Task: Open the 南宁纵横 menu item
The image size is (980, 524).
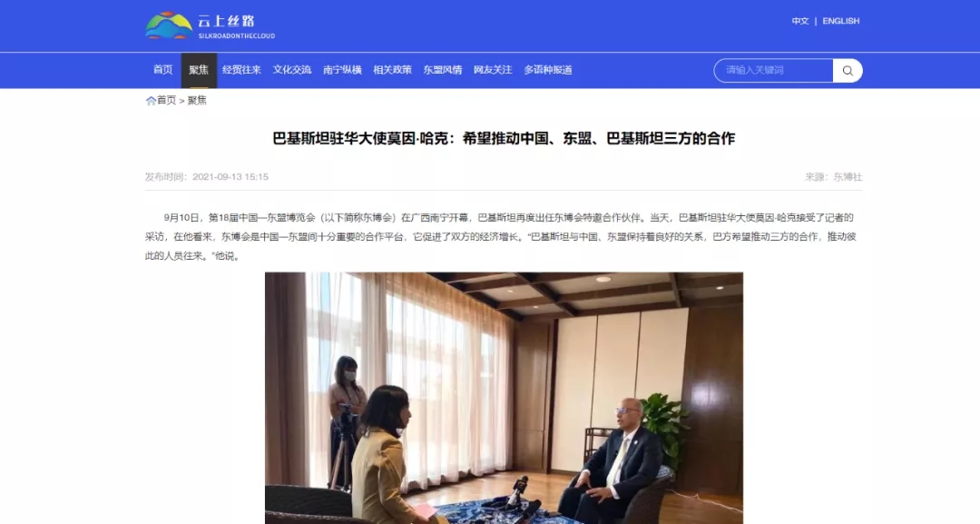Action: click(342, 70)
